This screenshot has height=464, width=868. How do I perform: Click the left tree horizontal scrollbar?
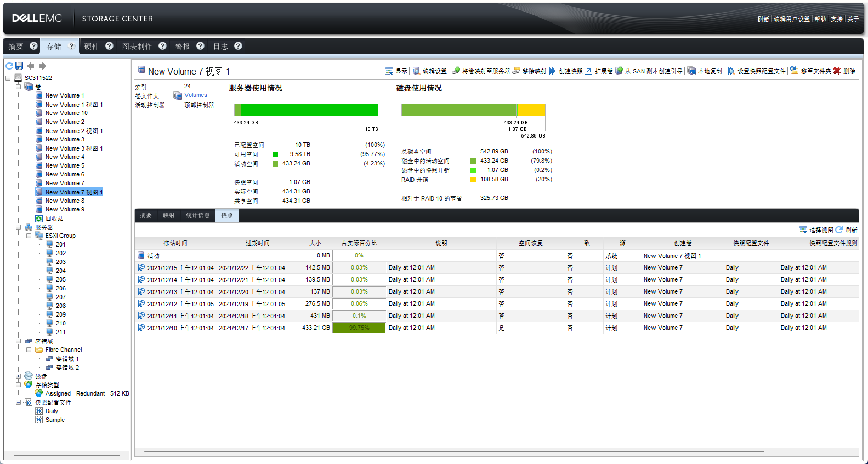67,455
